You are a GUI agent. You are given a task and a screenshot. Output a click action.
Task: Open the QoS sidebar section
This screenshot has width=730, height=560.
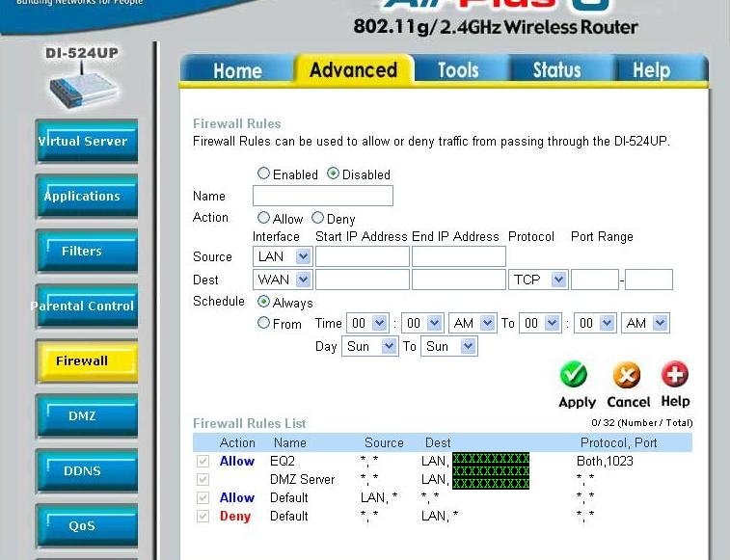(86, 526)
